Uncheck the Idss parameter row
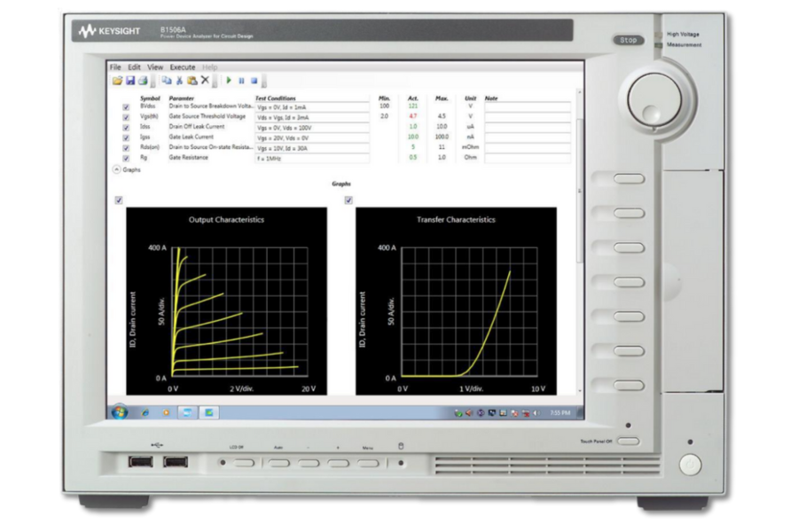The width and height of the screenshot is (798, 532). (x=126, y=128)
